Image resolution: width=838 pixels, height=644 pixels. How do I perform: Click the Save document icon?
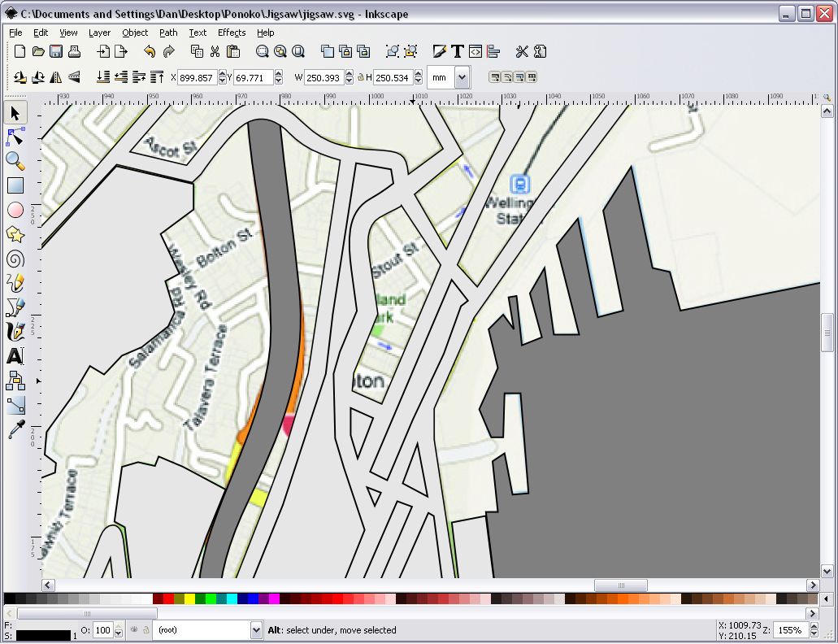pyautogui.click(x=56, y=51)
